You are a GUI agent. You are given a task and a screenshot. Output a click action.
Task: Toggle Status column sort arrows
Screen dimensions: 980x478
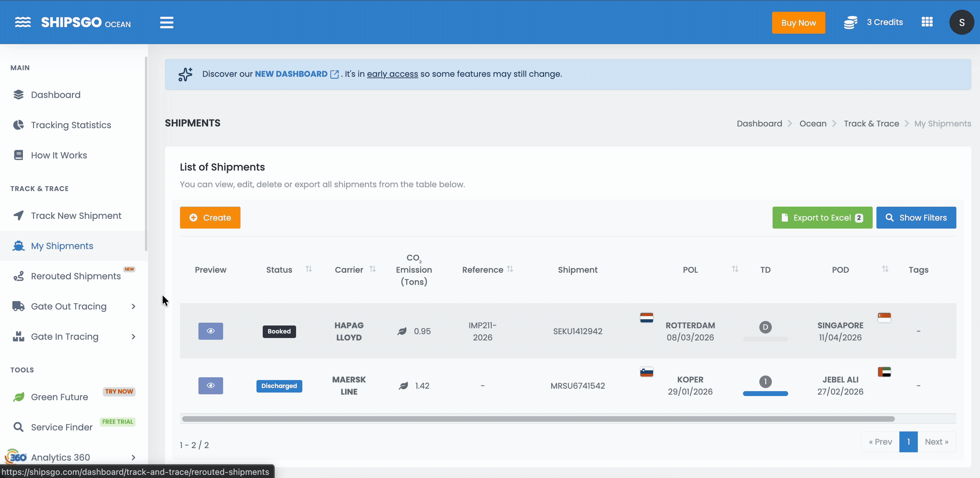[x=309, y=269]
